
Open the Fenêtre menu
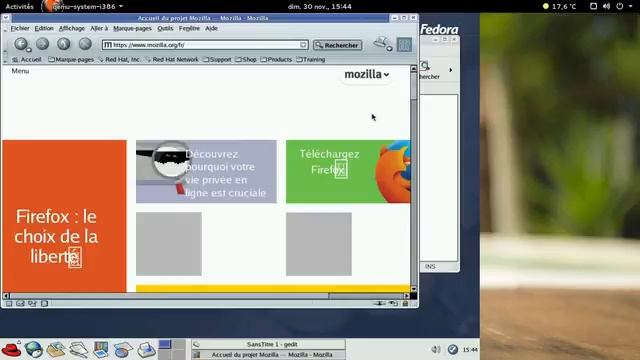click(x=189, y=28)
